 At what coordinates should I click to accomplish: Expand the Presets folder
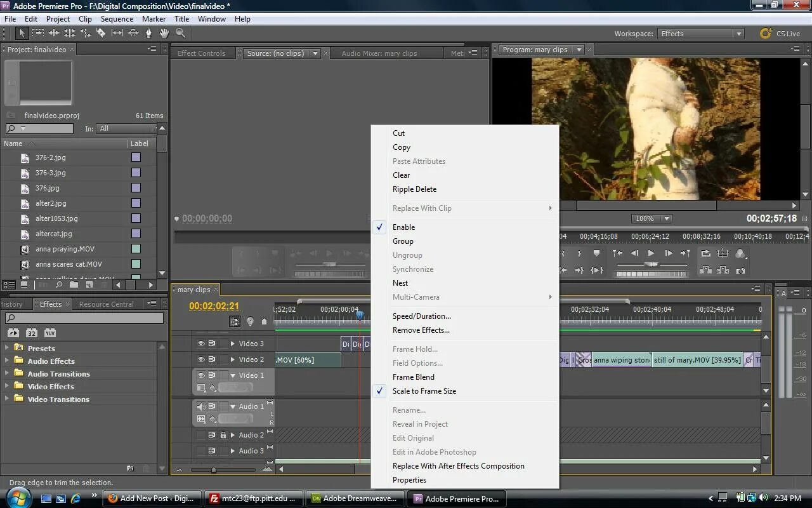click(x=7, y=347)
